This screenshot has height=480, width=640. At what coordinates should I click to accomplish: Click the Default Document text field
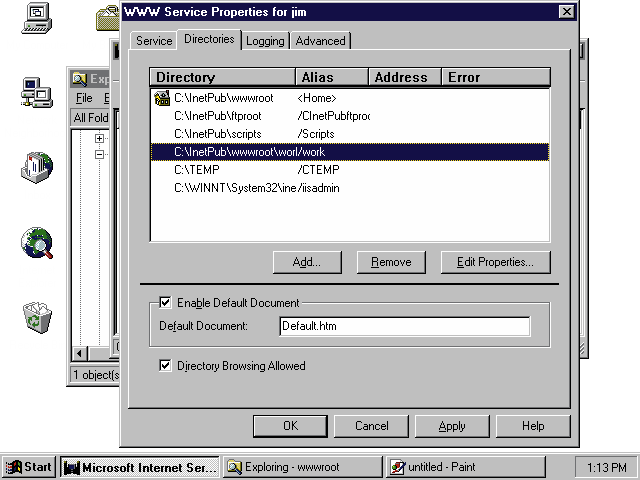(x=404, y=326)
